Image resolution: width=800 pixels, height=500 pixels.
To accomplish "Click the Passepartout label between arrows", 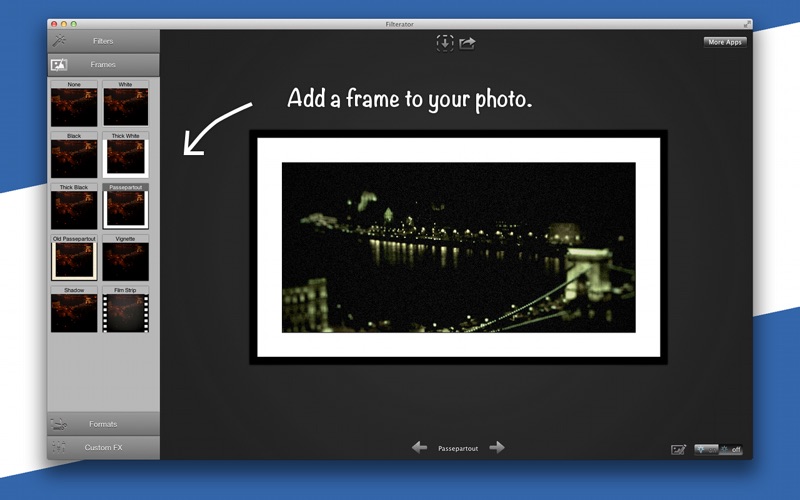I will [458, 448].
